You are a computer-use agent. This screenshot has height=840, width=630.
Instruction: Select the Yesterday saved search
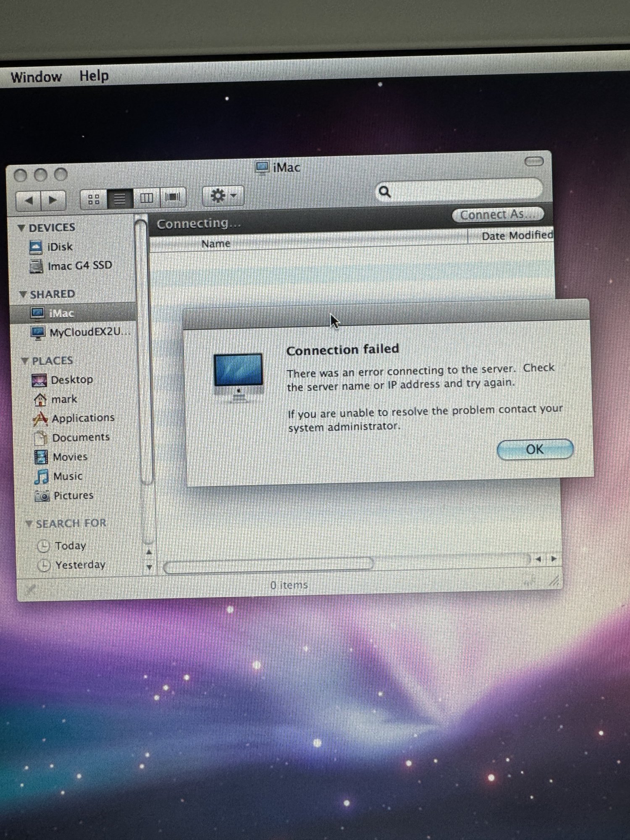point(72,565)
